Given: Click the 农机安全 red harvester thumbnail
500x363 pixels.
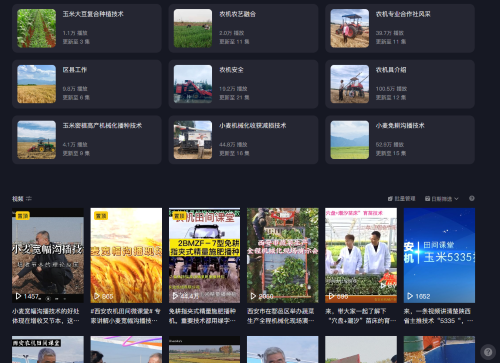Looking at the screenshot, I should click(x=193, y=84).
